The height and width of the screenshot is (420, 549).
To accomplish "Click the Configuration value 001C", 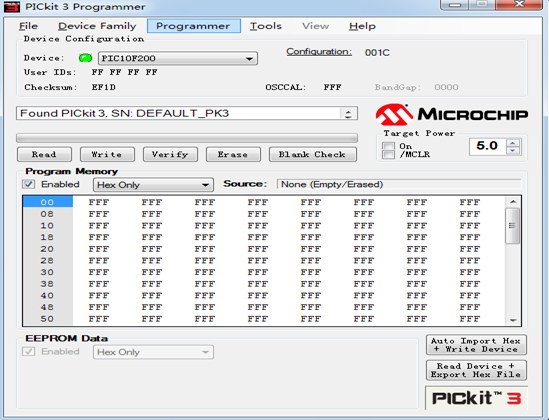I will tap(377, 52).
